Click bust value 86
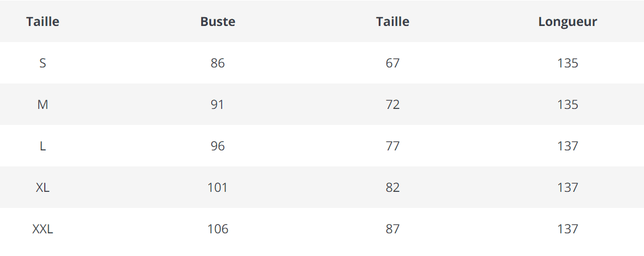Screen dimensions: 644x256 pos(218,63)
